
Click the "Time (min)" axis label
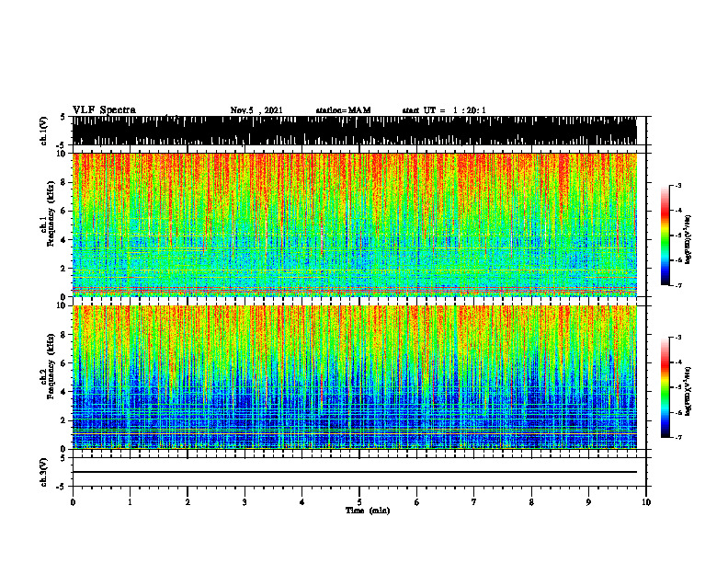point(368,511)
